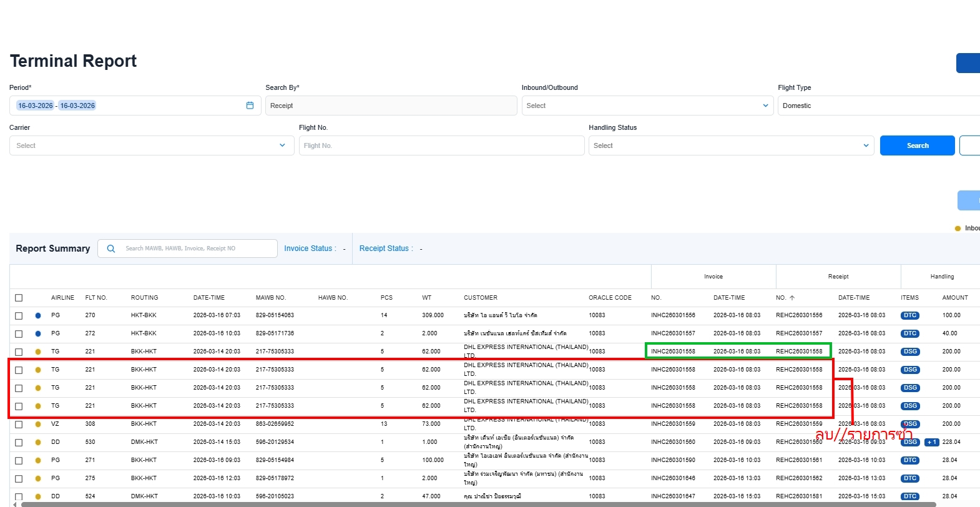Click the +1 items badge on DD 530 row

point(931,442)
